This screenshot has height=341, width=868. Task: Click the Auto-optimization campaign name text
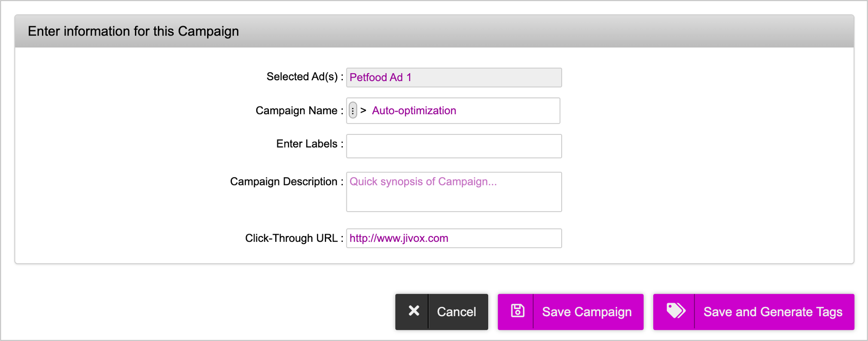(414, 111)
